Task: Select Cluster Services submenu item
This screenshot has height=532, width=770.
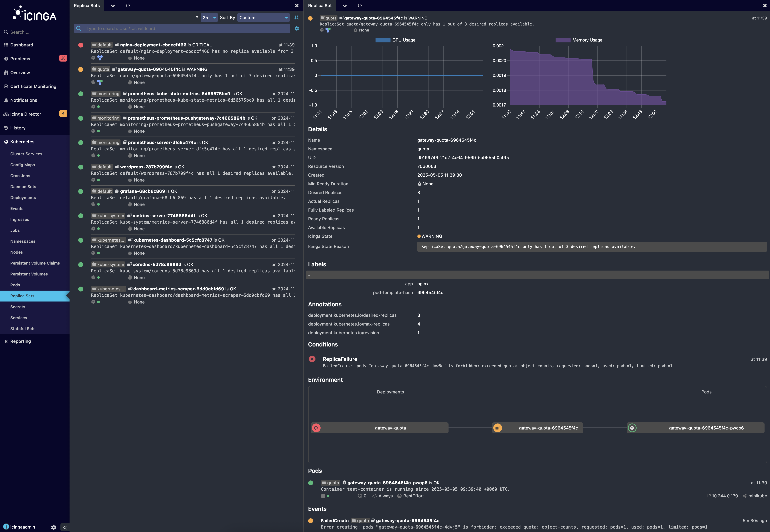Action: 26,154
